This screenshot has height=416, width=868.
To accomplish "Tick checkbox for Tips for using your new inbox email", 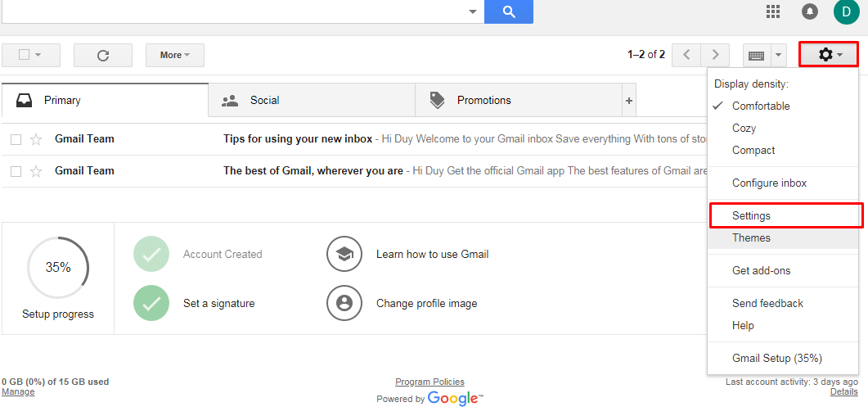I will (x=16, y=139).
